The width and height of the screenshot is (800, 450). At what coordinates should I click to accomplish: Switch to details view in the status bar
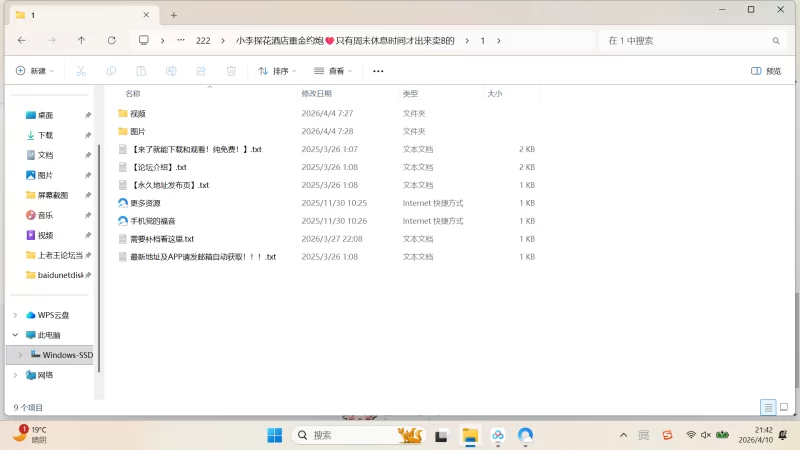[x=767, y=407]
